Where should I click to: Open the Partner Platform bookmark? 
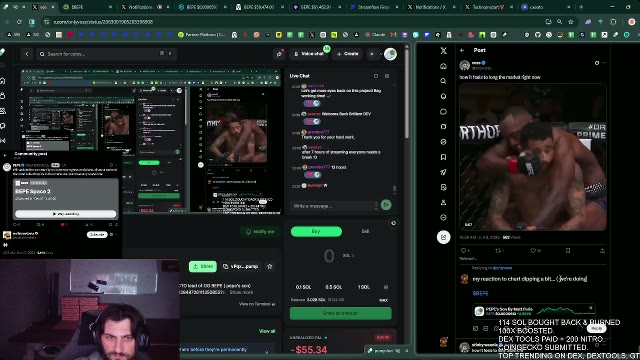click(202, 35)
